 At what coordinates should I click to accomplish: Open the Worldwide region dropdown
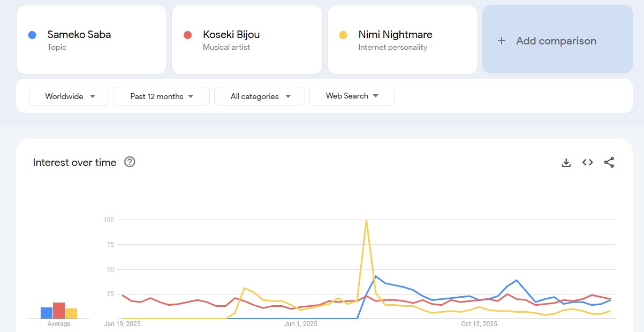[x=69, y=96]
